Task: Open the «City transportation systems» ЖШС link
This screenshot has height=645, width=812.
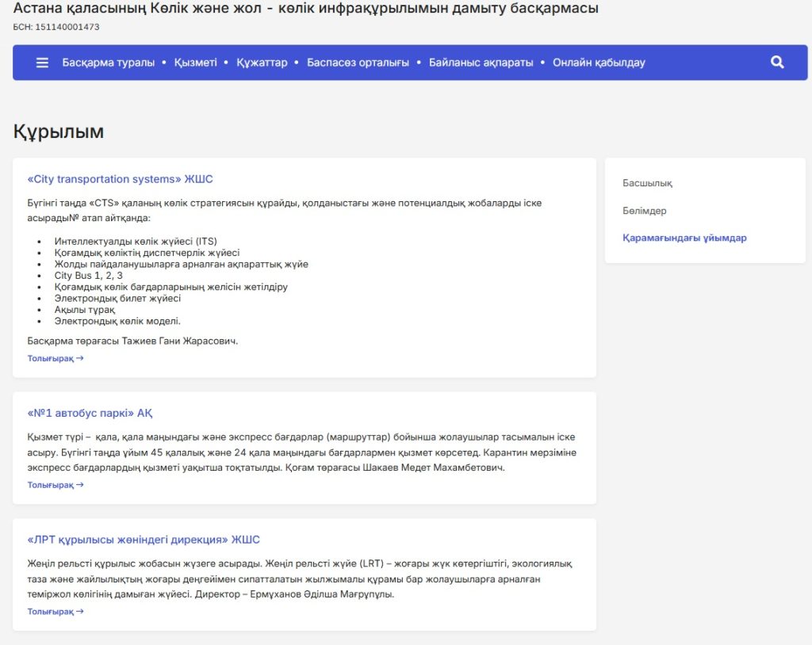Action: pos(120,179)
